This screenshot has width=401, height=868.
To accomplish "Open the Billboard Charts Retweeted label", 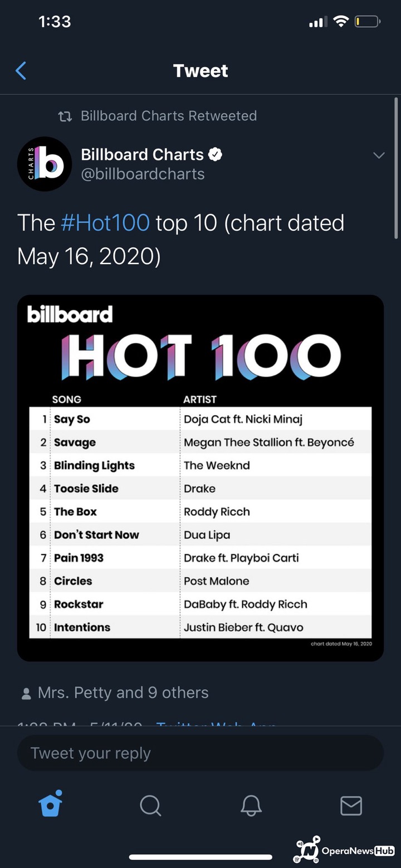I will [168, 116].
